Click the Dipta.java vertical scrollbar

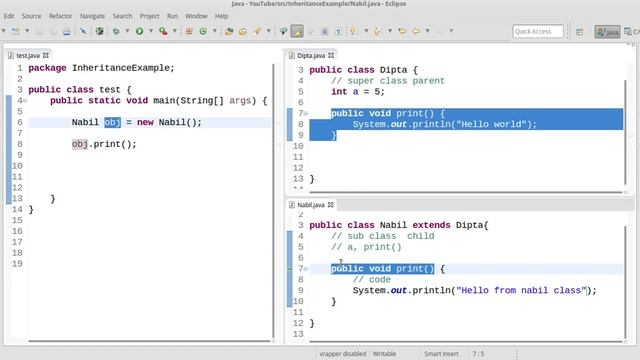point(625,133)
